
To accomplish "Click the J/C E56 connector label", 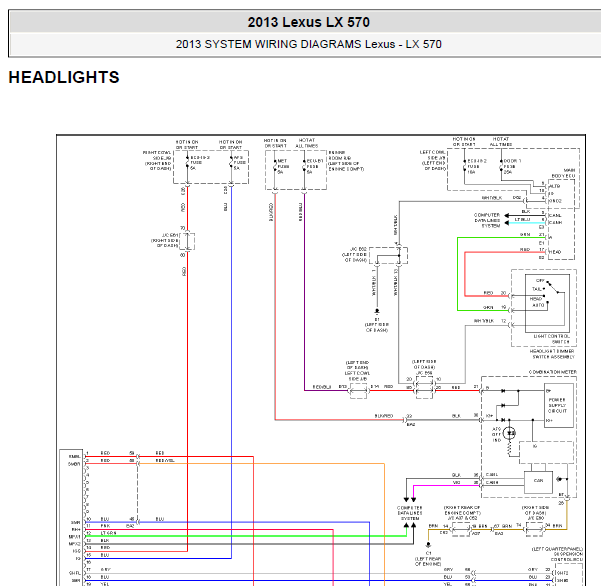I will (x=423, y=373).
